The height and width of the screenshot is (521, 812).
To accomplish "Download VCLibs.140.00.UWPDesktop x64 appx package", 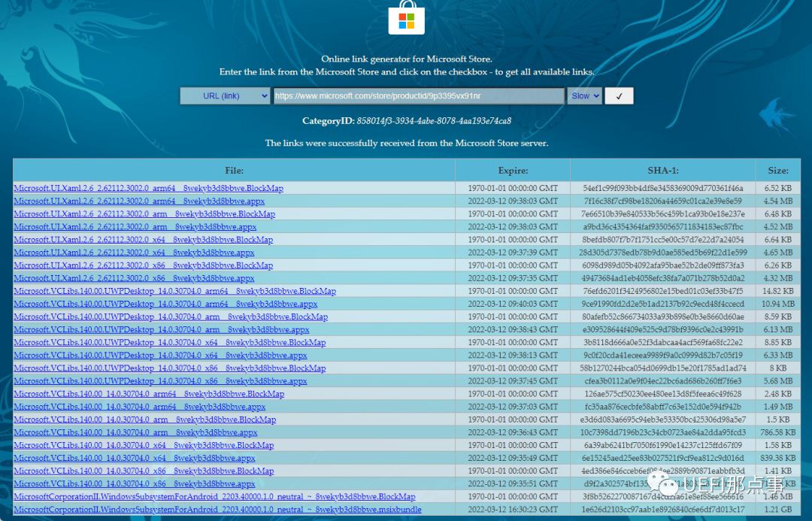I will point(160,356).
